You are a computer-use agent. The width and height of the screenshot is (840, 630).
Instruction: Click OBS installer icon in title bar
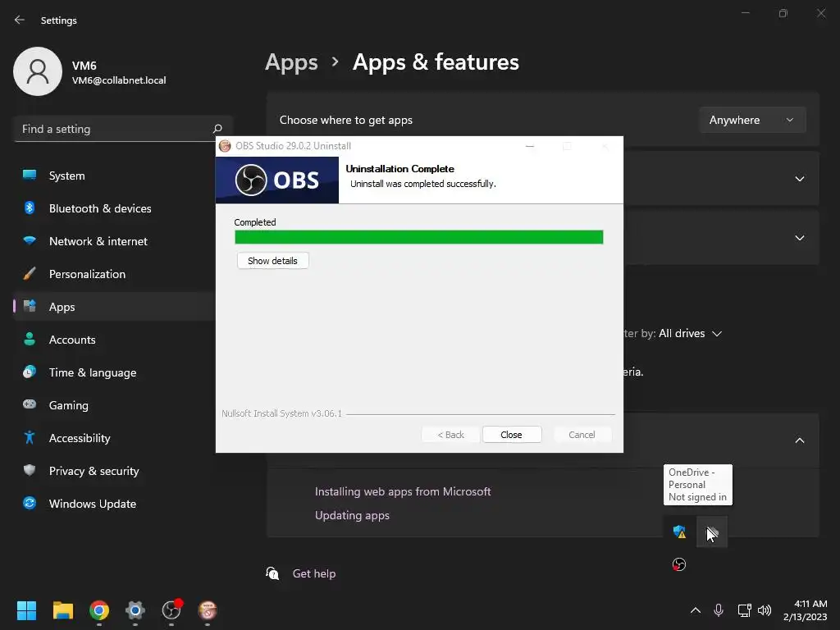point(225,146)
